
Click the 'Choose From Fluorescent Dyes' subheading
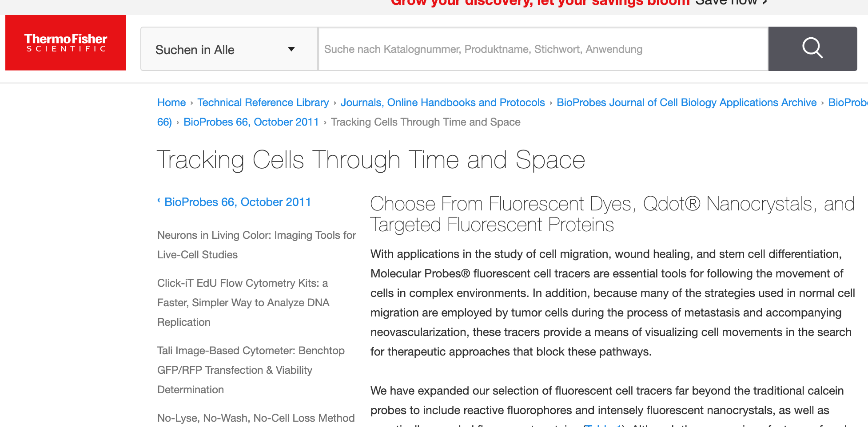point(613,214)
